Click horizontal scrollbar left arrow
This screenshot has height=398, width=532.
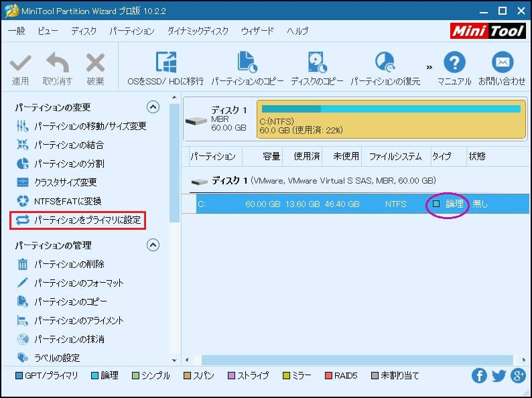pos(187,360)
